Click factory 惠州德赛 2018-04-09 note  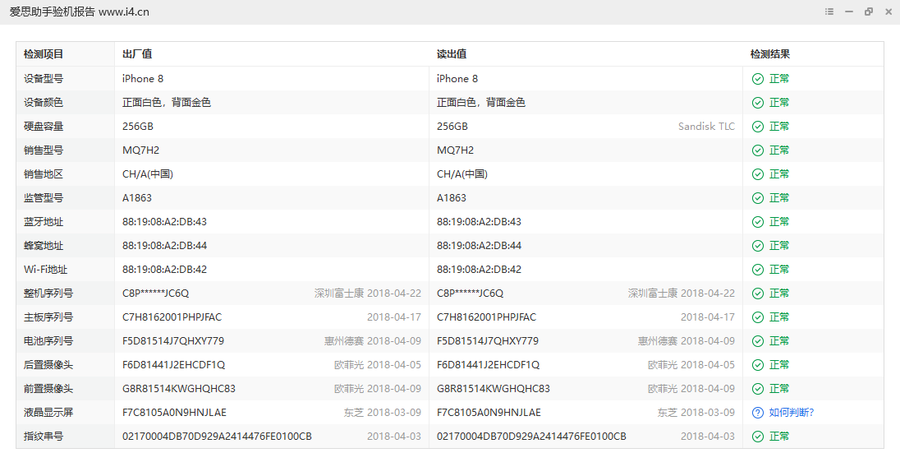[373, 341]
